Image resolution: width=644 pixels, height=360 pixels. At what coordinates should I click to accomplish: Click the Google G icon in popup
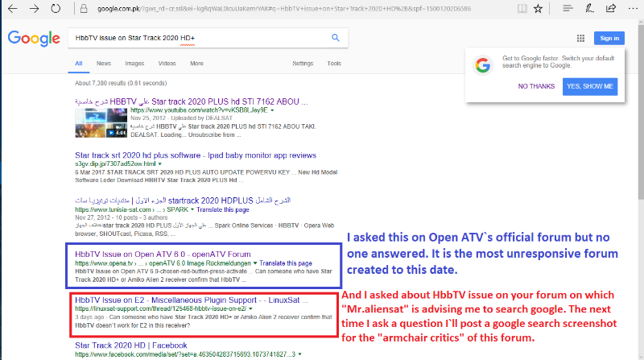(482, 65)
